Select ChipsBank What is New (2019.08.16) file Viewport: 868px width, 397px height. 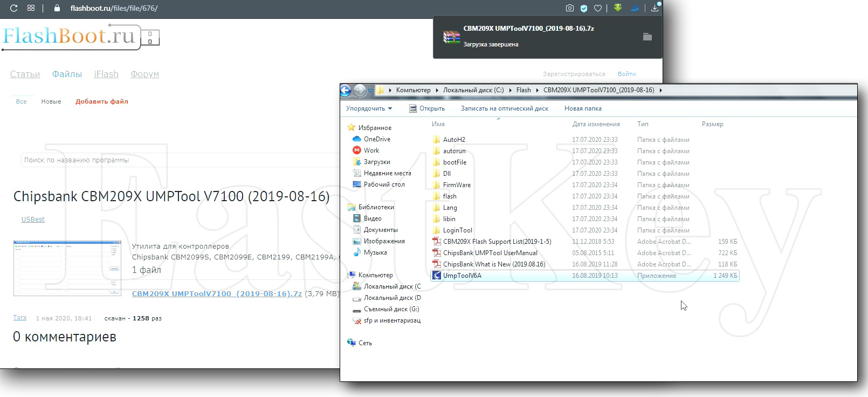[x=585, y=264]
